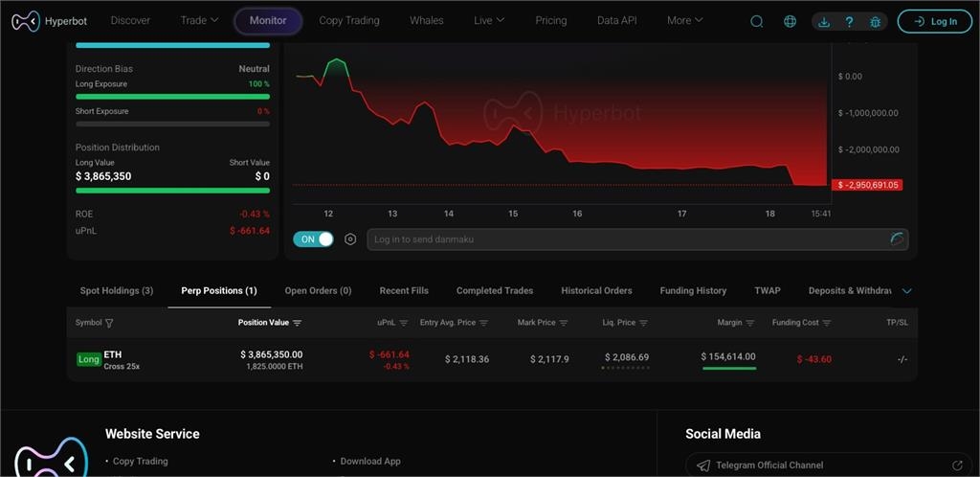Open the Recent Fills tab

[404, 290]
